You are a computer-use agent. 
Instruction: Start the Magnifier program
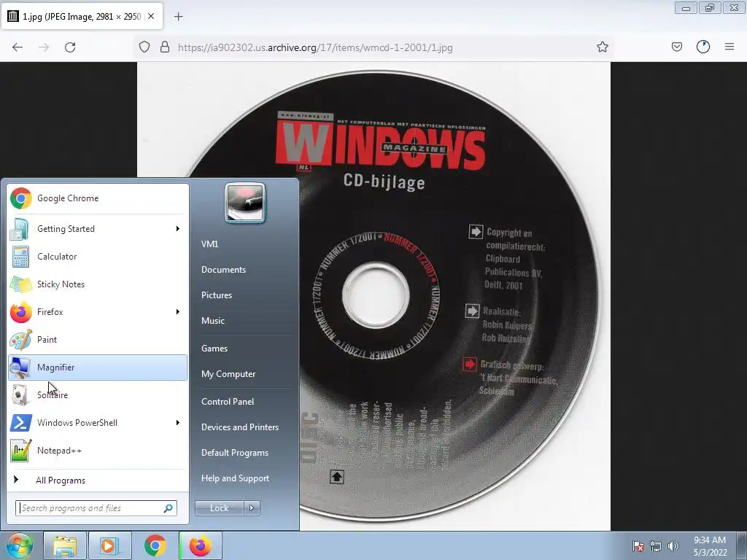click(x=98, y=367)
